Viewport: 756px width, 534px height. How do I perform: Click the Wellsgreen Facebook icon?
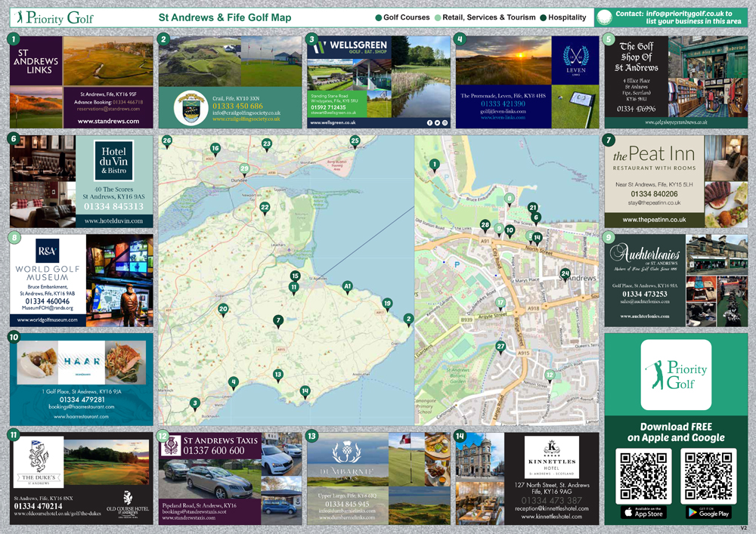pyautogui.click(x=429, y=122)
